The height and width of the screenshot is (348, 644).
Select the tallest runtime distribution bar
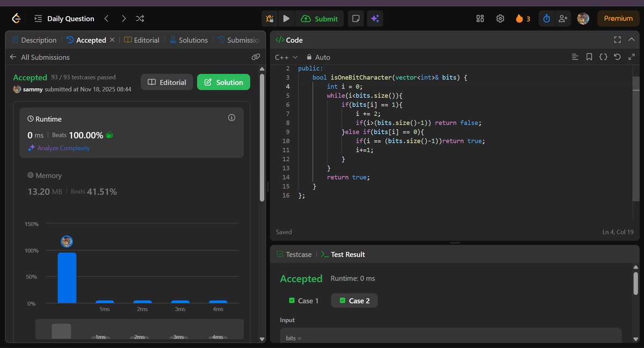[67, 278]
